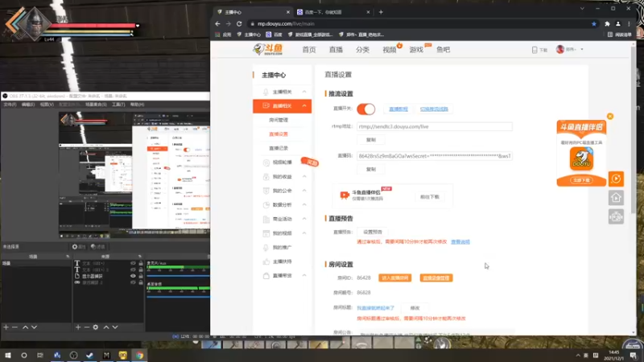Open 鱼吧 in Douyu top navigation

tap(444, 50)
